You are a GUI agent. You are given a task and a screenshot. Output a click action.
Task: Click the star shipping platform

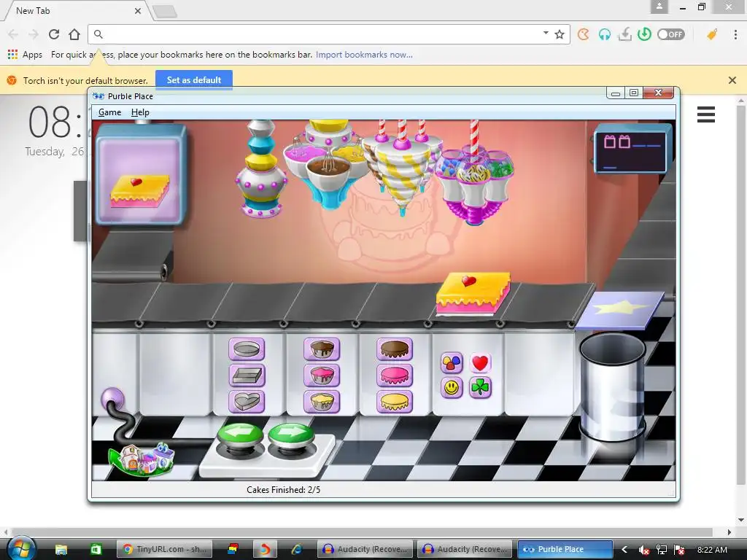point(620,309)
